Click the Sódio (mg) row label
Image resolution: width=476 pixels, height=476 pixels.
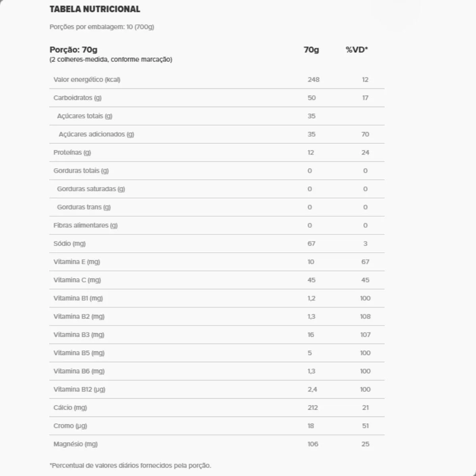click(69, 244)
